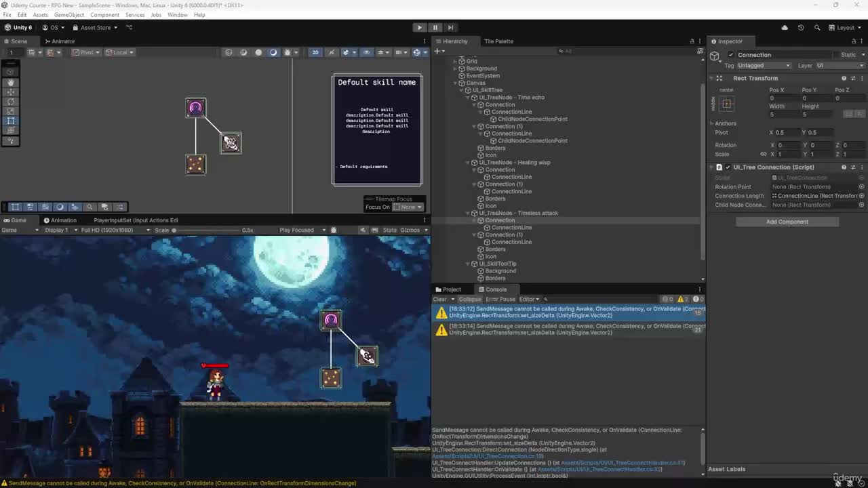Open the Asset Store dropdown
The width and height of the screenshot is (868, 488).
coord(95,28)
